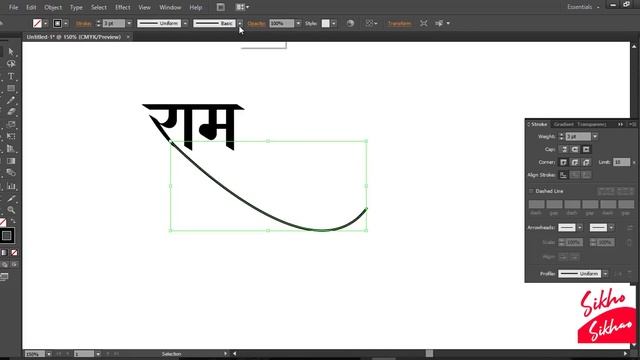Select the Pencil tool
Viewport: 640px width, 360px height.
click(x=11, y=100)
